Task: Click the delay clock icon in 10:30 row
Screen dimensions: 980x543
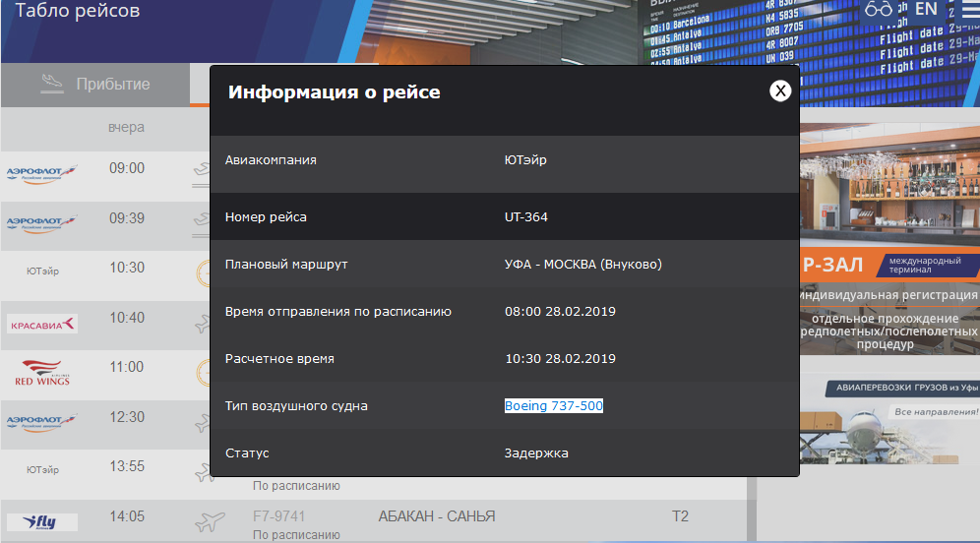Action: pos(204,273)
